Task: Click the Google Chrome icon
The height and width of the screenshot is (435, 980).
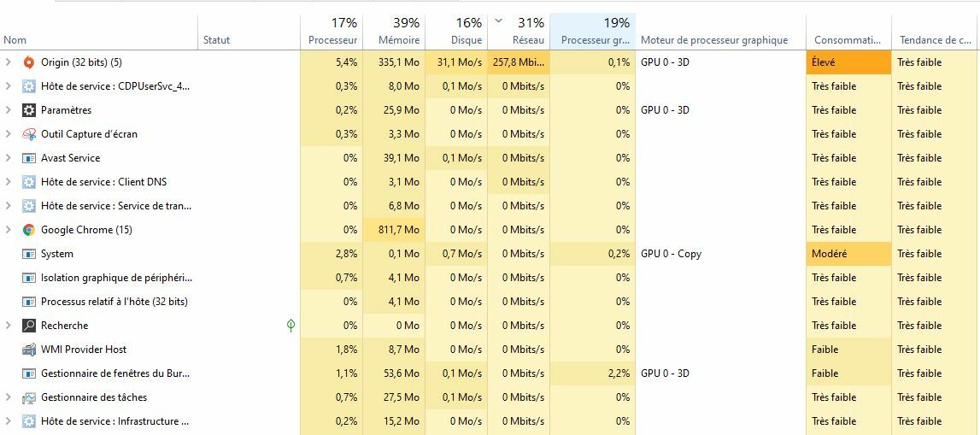Action: coord(28,230)
